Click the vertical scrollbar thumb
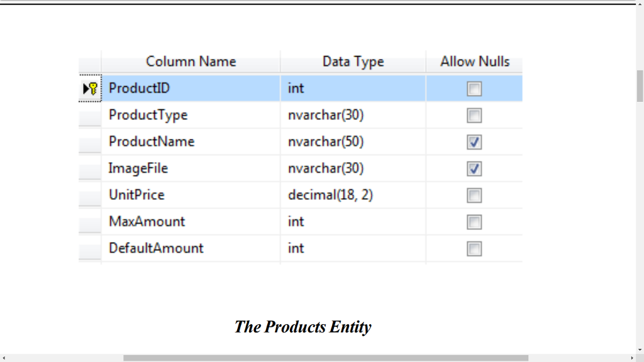 [640, 85]
